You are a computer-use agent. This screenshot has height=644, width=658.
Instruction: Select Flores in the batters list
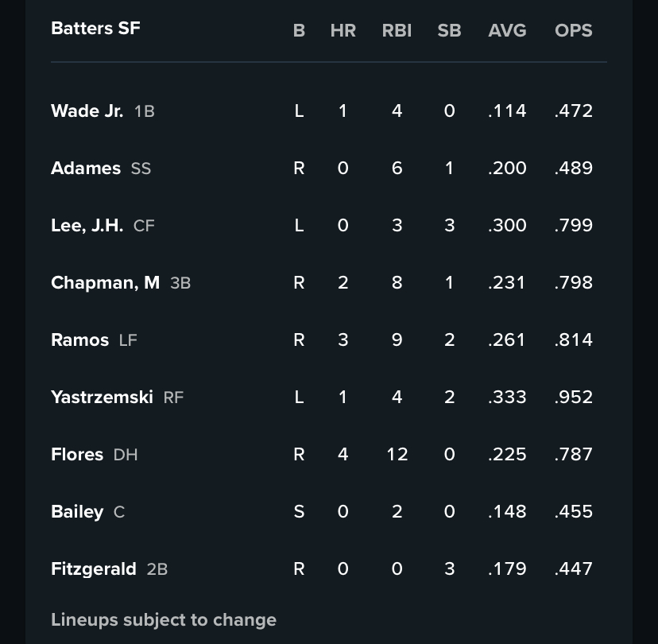(x=77, y=454)
